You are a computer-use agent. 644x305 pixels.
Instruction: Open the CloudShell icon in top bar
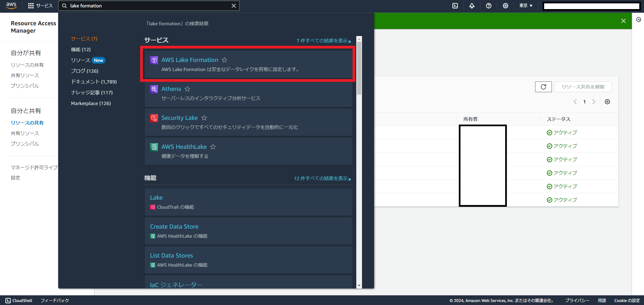455,6
